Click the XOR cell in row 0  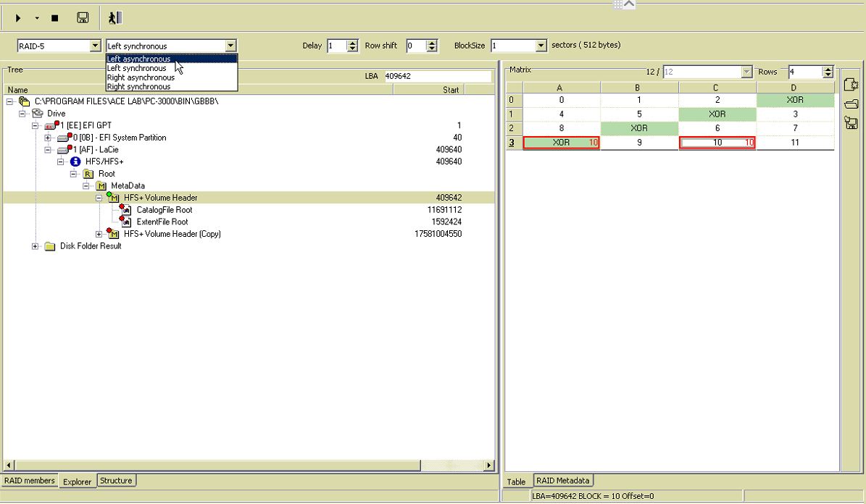(x=795, y=100)
